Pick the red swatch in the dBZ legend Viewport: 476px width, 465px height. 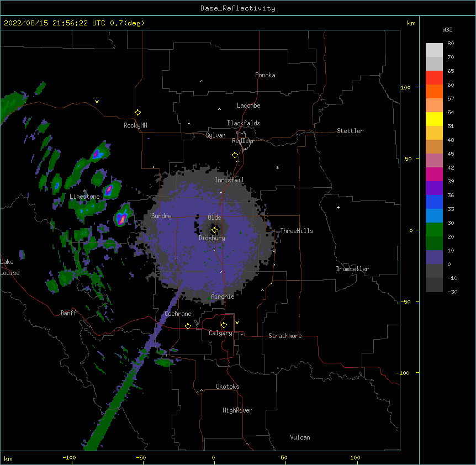[434, 78]
